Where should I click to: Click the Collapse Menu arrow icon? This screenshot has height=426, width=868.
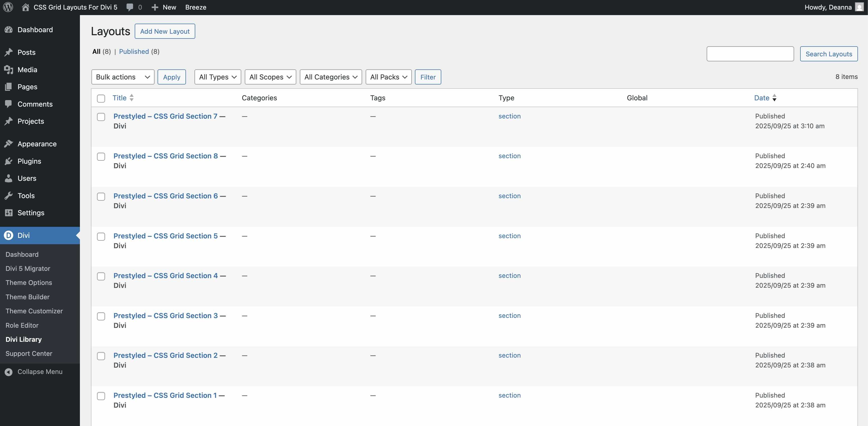(9, 372)
